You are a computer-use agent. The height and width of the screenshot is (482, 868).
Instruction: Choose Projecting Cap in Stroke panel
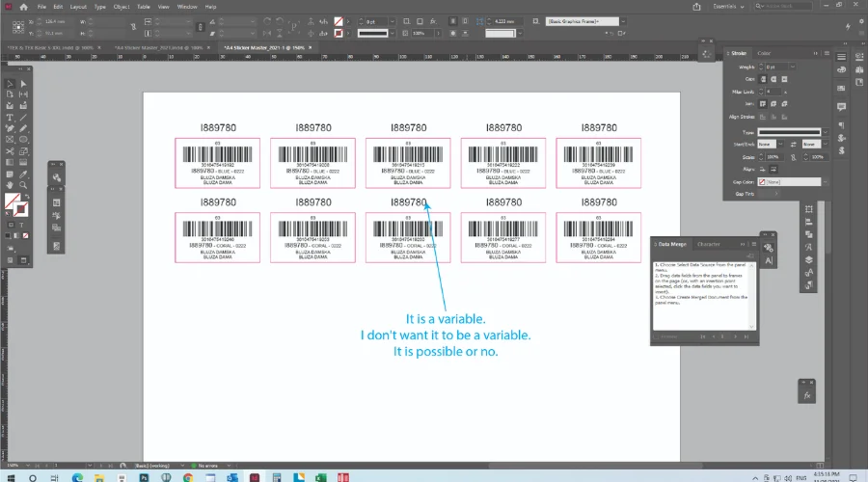coord(784,79)
